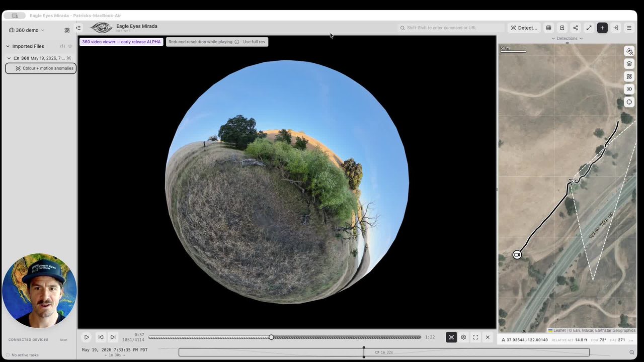Expand view with diagonal arrows icon
Image resolution: width=644 pixels, height=362 pixels.
(589, 28)
